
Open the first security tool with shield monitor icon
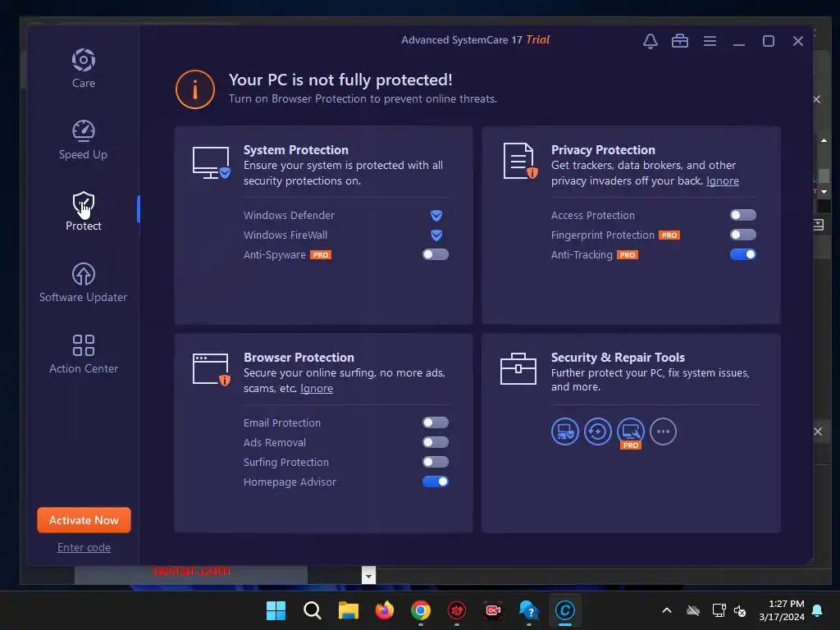565,431
